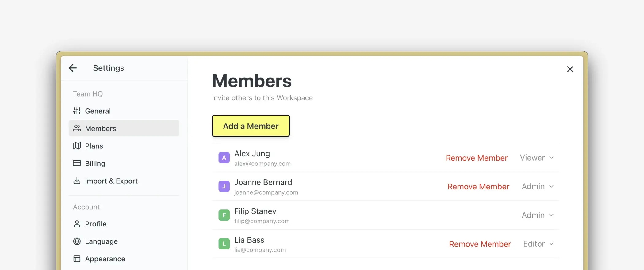Click the Profile person icon
This screenshot has width=644, height=270.
[x=77, y=224]
